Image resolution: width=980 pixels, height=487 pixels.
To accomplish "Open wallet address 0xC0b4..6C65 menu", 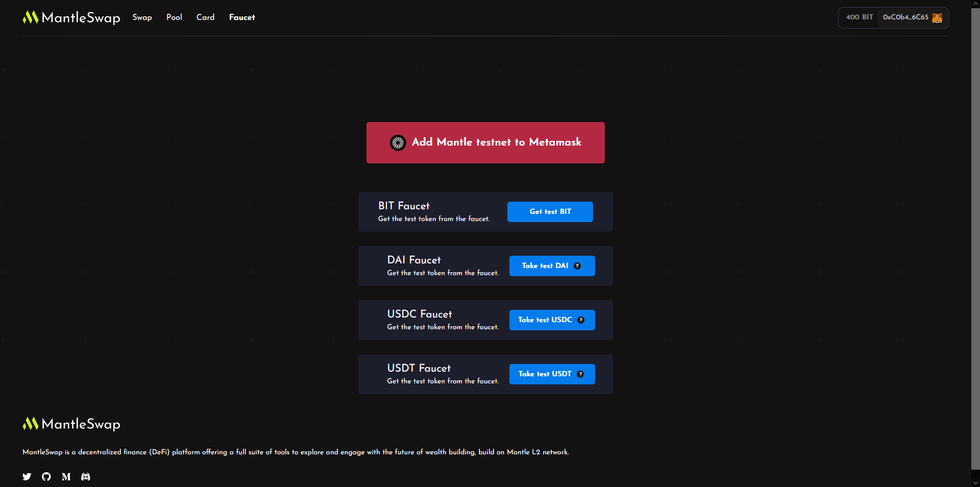I will click(905, 17).
